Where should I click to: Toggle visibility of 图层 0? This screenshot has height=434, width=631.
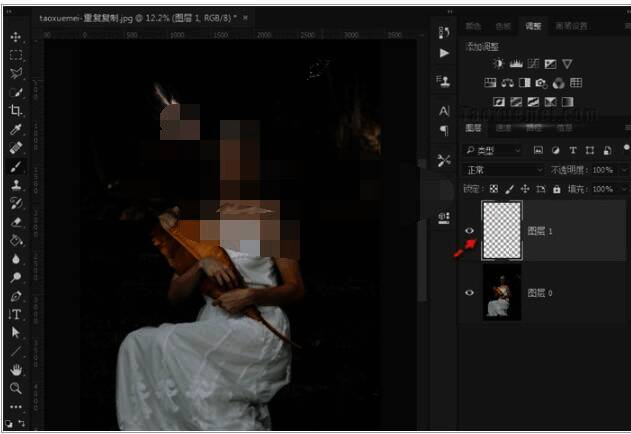tap(470, 294)
